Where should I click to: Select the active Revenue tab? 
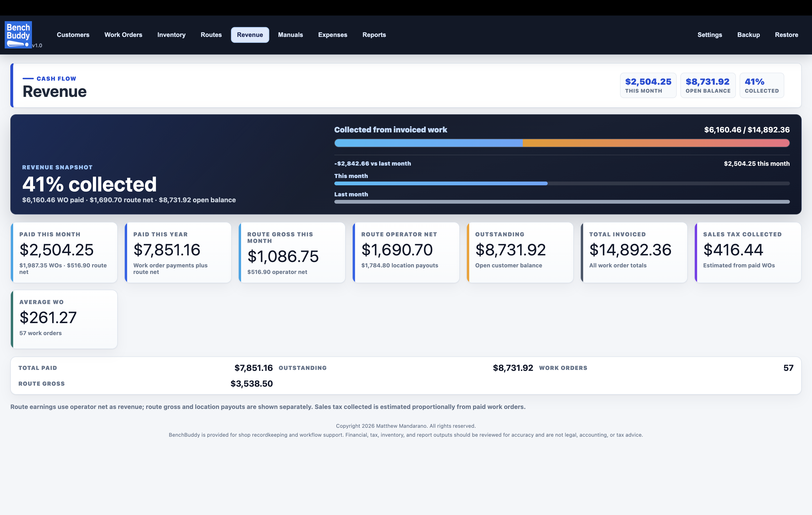250,35
